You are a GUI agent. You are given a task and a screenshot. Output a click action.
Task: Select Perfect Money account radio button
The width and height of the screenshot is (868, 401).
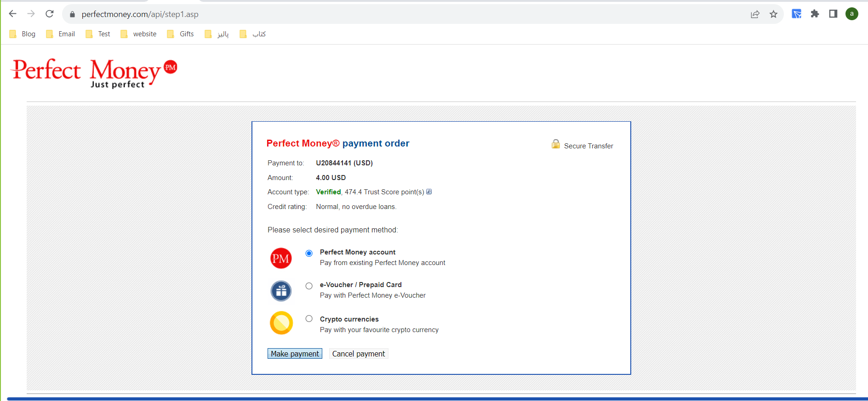(x=309, y=253)
